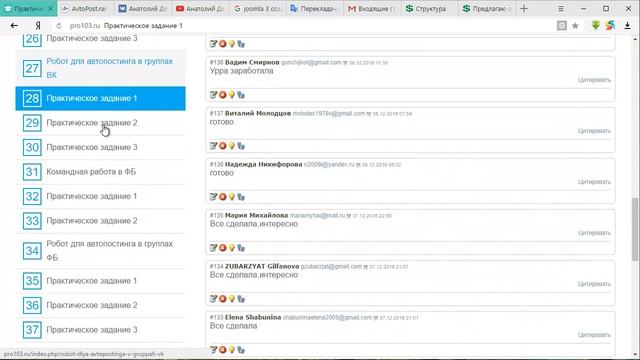Quote comment #137 via Цитировать
640x360 pixels.
[594, 131]
